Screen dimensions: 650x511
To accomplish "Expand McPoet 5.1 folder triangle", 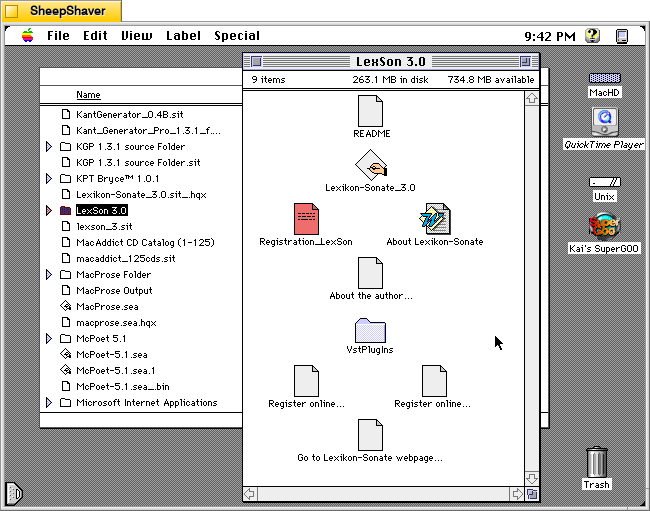I will tap(49, 339).
